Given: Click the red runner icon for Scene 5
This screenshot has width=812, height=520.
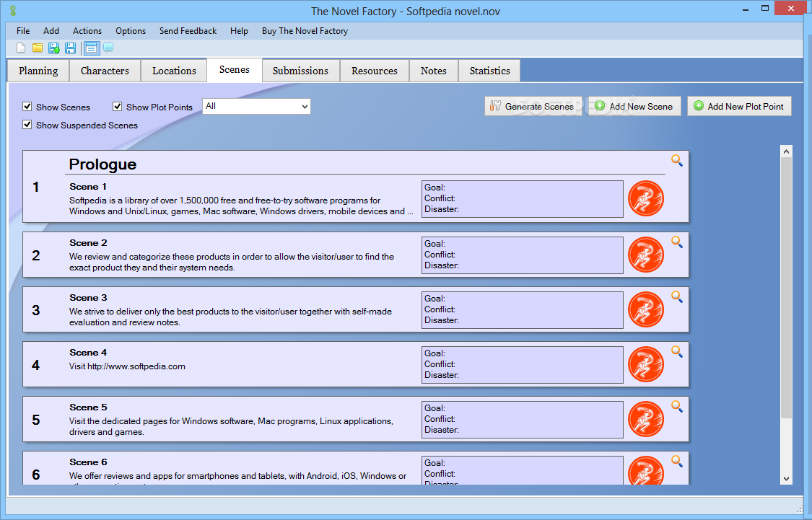Looking at the screenshot, I should click(646, 419).
